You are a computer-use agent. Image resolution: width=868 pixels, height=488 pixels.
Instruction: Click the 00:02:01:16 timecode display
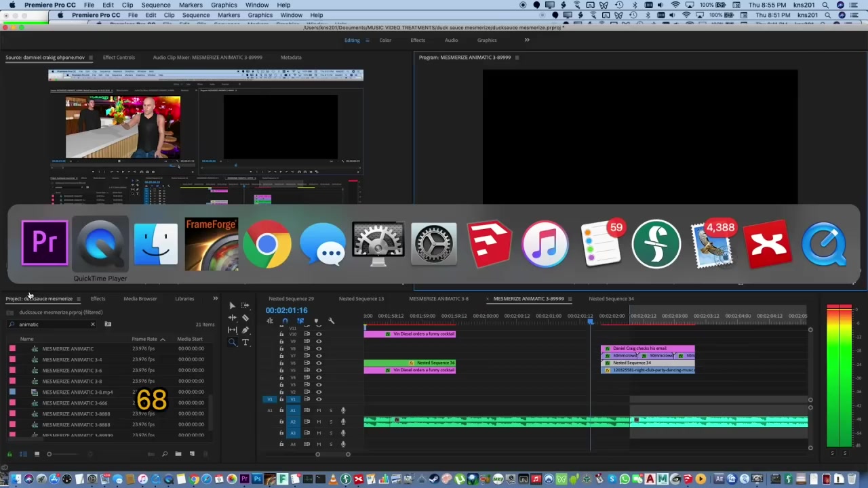[x=286, y=310]
